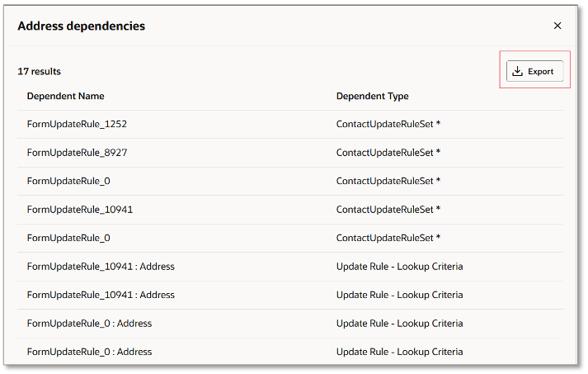Click ContactUpdateRuleSet type for FormUpdateRule_1252

[x=388, y=125]
